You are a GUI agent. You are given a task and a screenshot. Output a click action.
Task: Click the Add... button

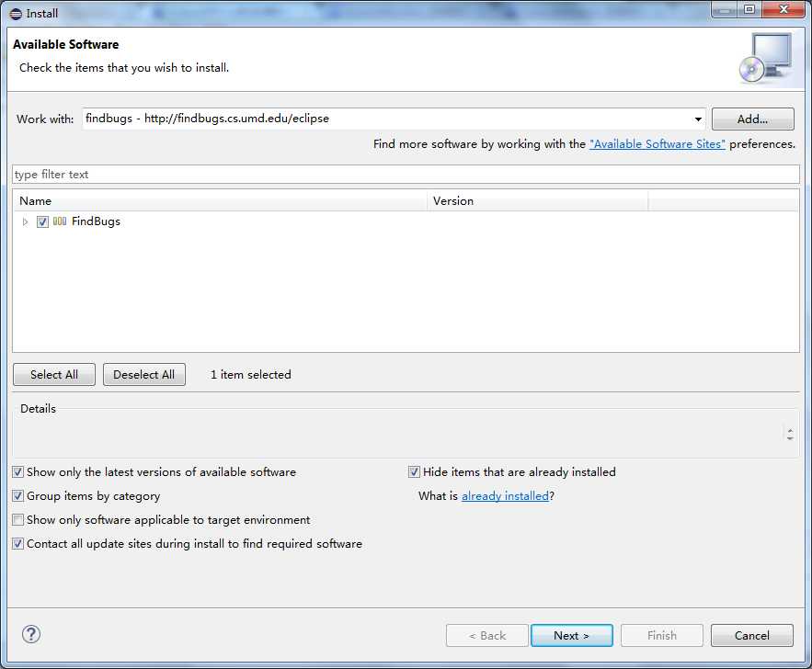[752, 119]
